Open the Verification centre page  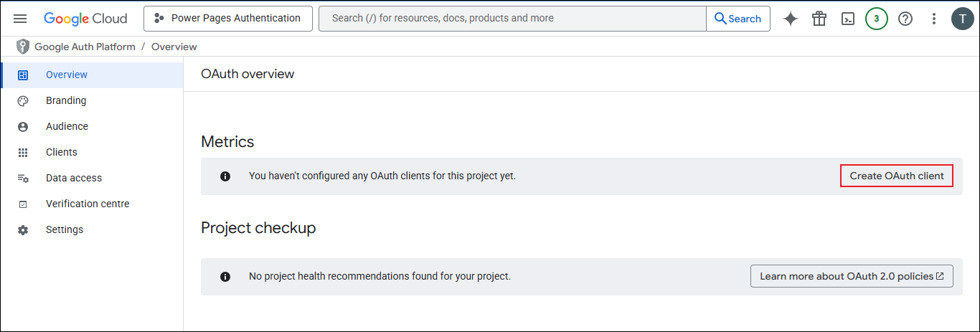coord(92,204)
